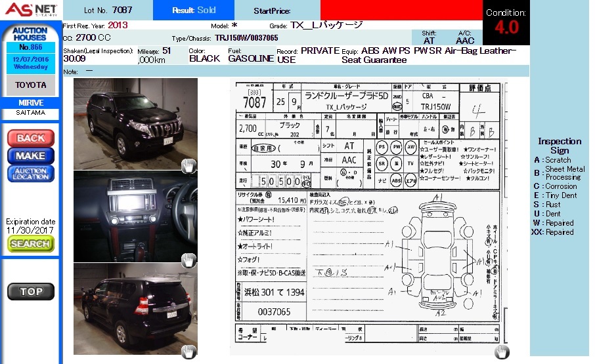Click the MIRIVE auction house header
Image resolution: width=595 pixels, height=364 pixels.
click(30, 103)
